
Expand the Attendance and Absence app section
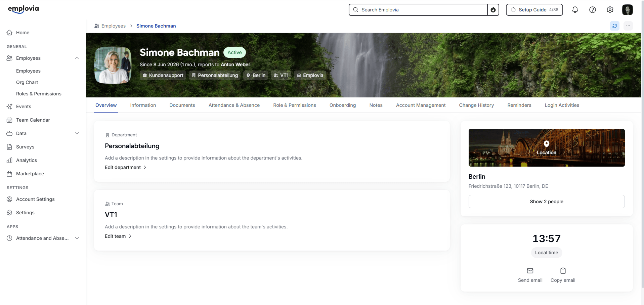point(77,238)
